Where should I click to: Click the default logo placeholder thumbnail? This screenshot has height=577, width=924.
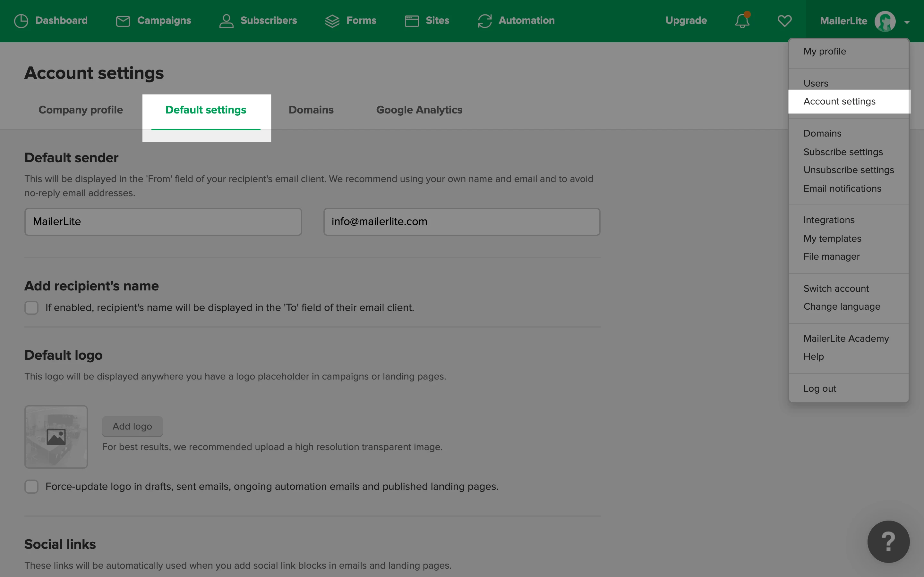click(x=56, y=437)
